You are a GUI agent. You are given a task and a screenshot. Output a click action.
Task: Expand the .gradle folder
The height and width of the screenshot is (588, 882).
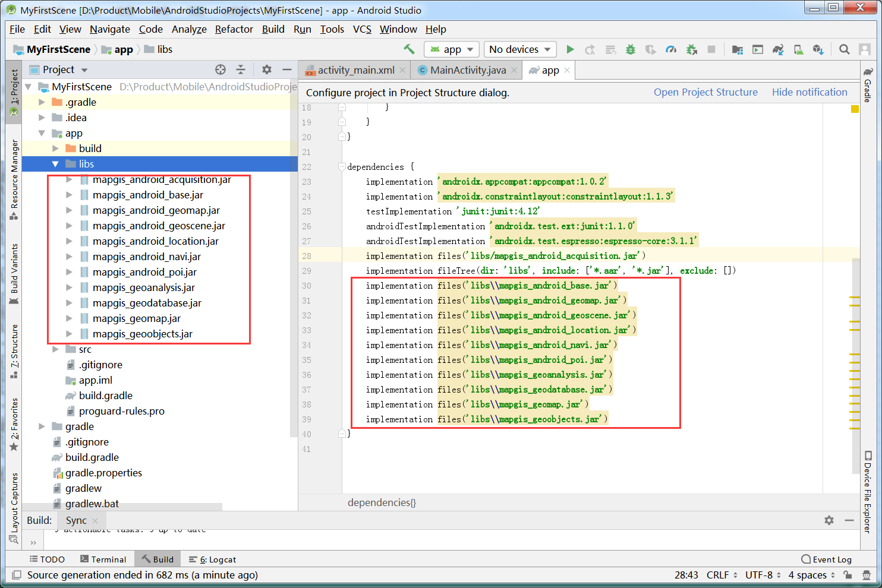(42, 102)
